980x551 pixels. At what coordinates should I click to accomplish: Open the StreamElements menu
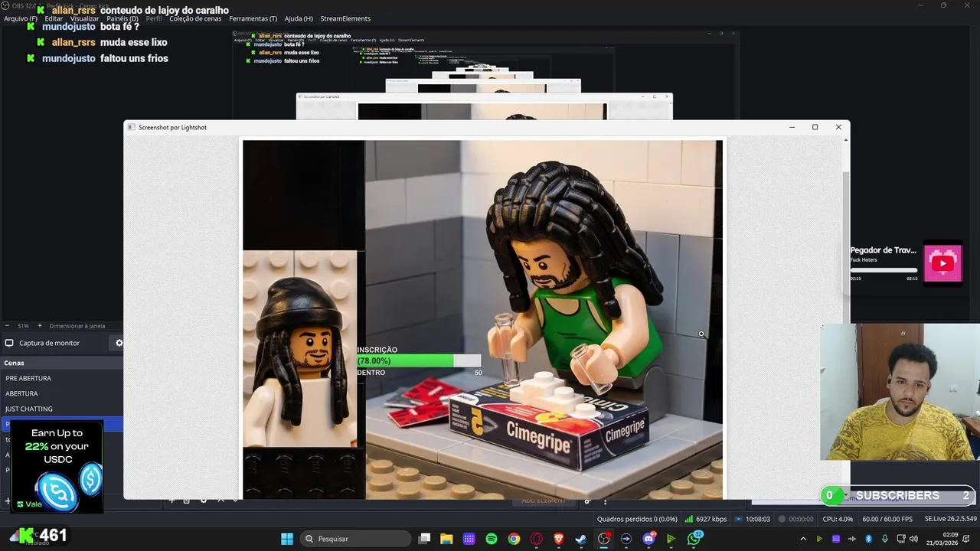click(x=345, y=18)
